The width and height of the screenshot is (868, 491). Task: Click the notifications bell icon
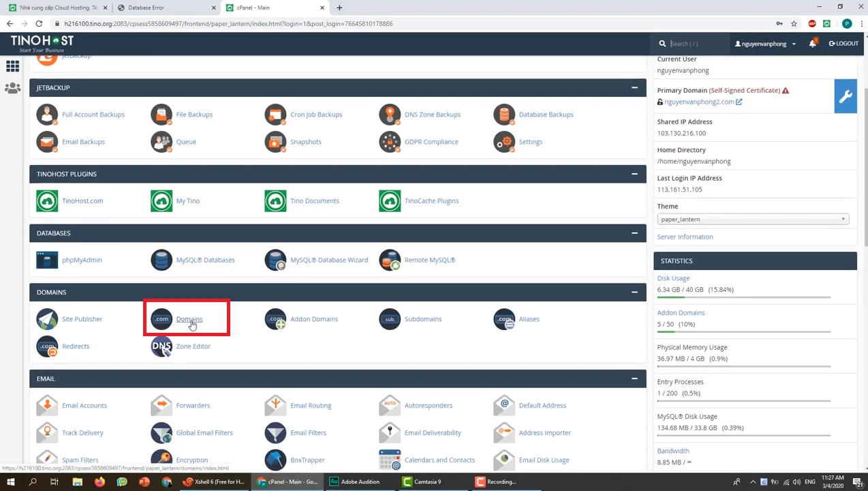point(813,44)
